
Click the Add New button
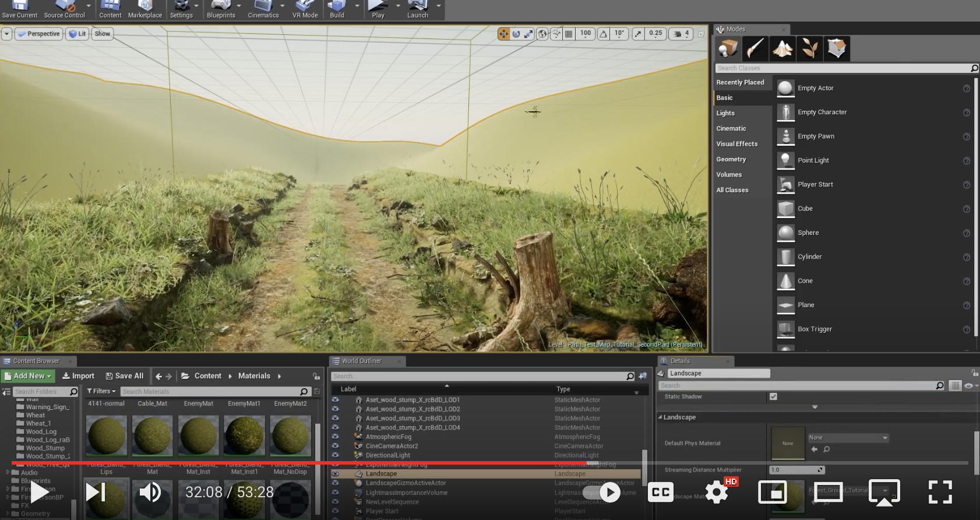(x=28, y=376)
